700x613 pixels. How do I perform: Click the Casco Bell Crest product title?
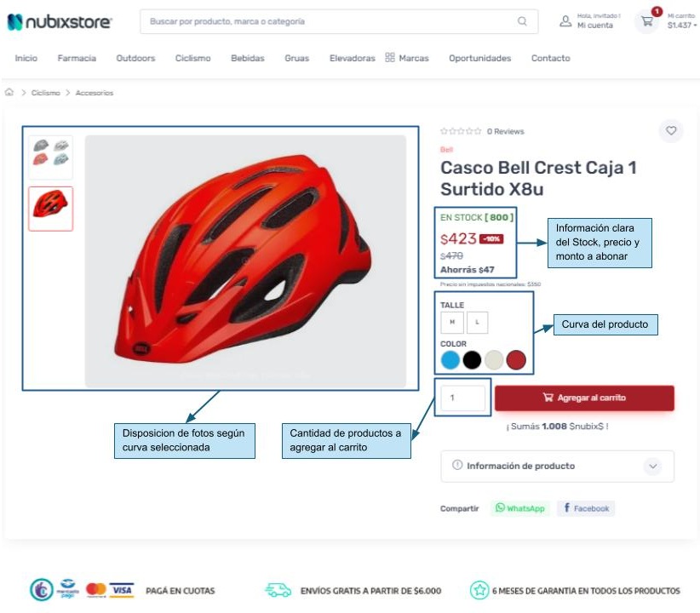click(538, 178)
